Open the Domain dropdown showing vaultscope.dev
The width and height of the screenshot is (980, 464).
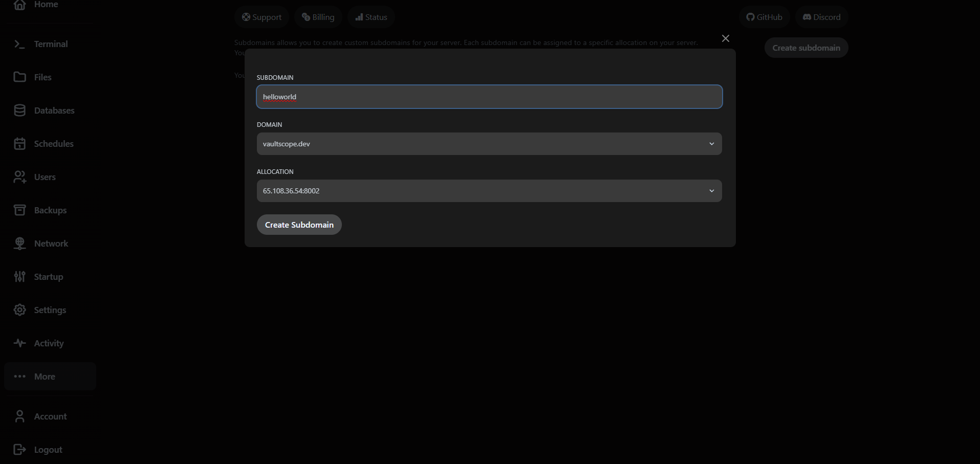489,144
